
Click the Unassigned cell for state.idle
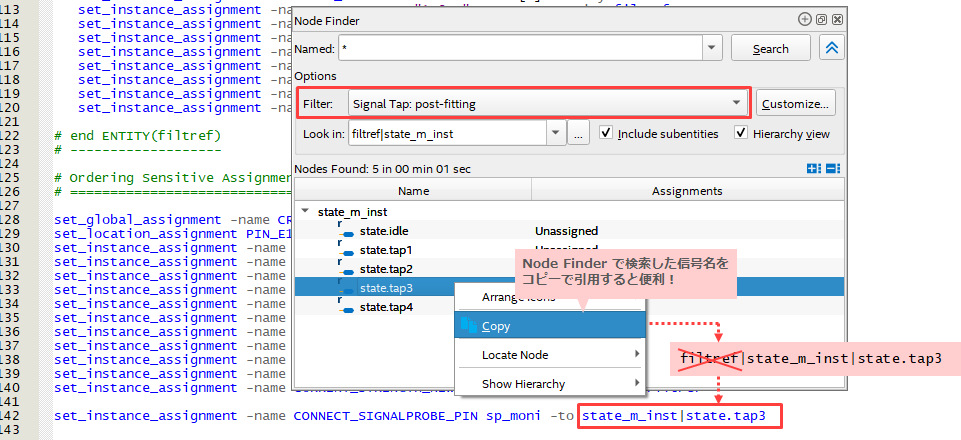(566, 231)
